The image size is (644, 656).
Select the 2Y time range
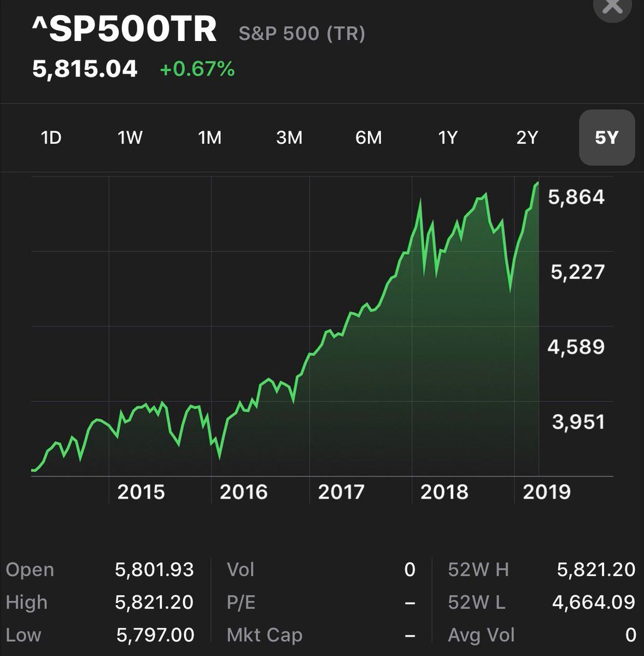(527, 138)
